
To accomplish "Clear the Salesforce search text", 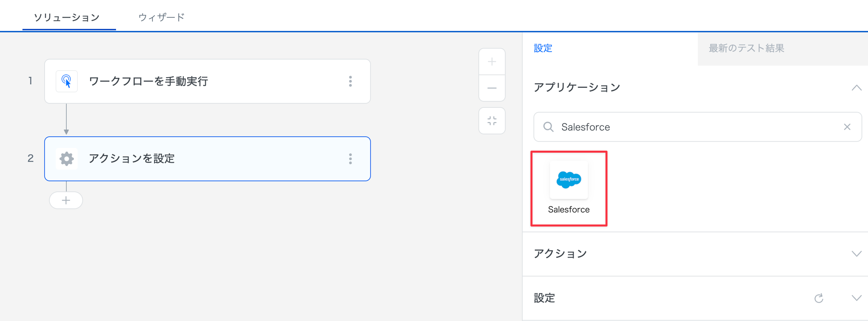I will coord(847,127).
